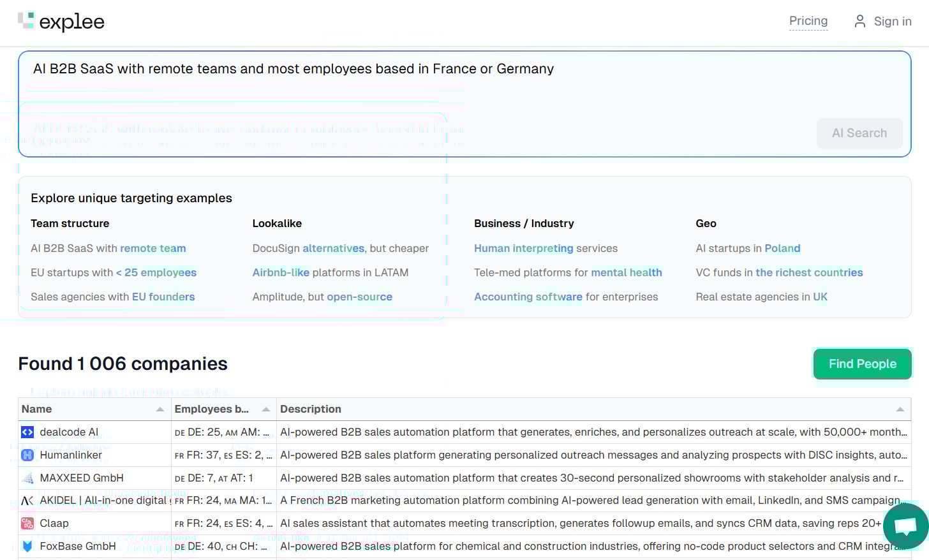Click the Humanlinker company logo

coord(27,455)
